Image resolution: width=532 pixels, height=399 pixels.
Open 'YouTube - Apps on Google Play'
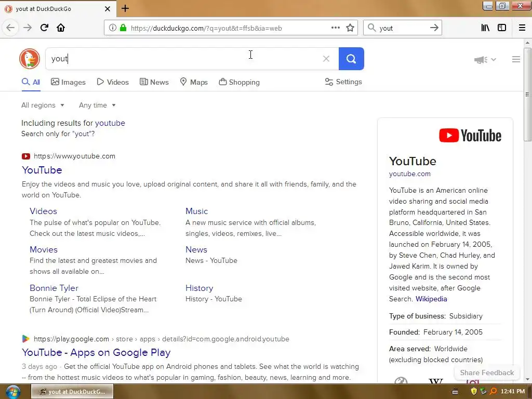tap(96, 353)
